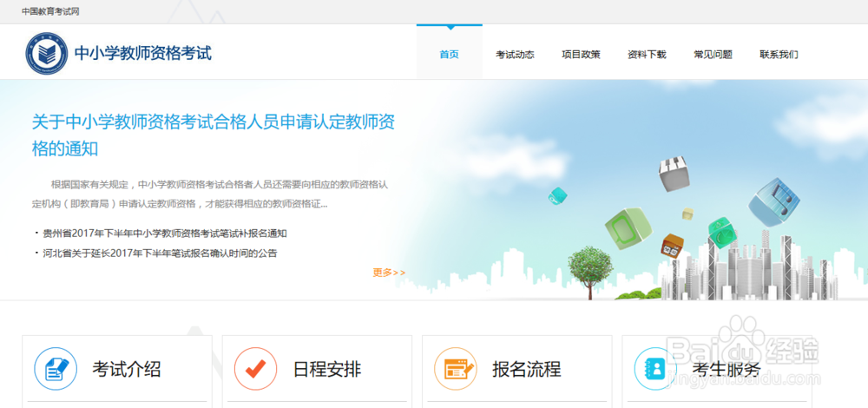Open the 中国教育考试网 link at top
The height and width of the screenshot is (408, 868).
[50, 11]
